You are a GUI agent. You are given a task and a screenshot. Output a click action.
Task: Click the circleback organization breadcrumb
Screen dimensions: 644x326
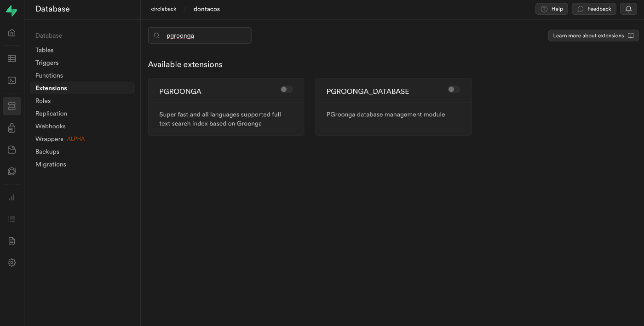[x=164, y=9]
